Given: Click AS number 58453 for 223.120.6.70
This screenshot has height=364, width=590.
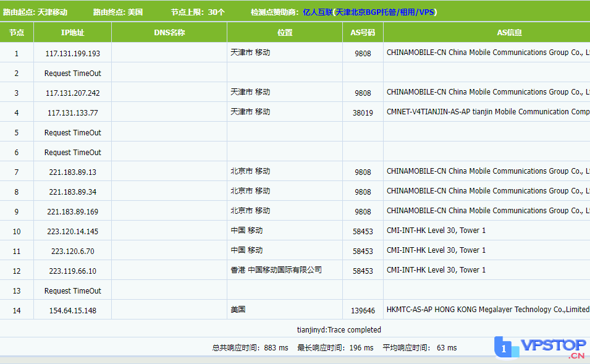Looking at the screenshot, I should click(363, 251).
